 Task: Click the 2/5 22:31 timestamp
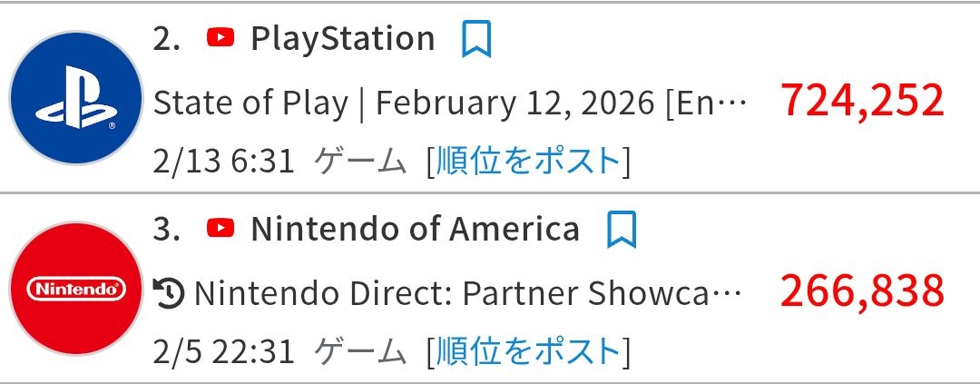click(x=224, y=351)
